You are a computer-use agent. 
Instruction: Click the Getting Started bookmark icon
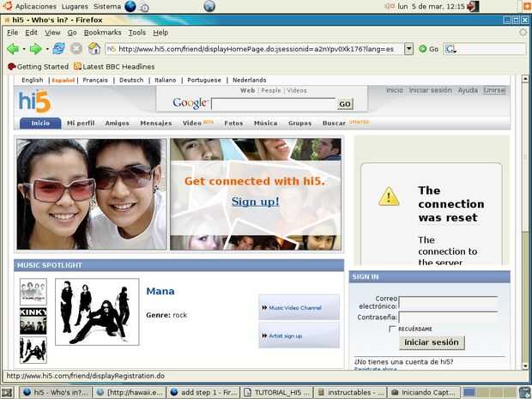click(x=12, y=67)
